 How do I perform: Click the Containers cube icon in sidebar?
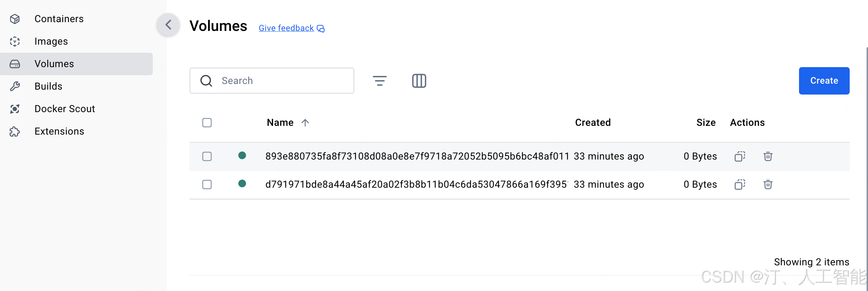15,19
